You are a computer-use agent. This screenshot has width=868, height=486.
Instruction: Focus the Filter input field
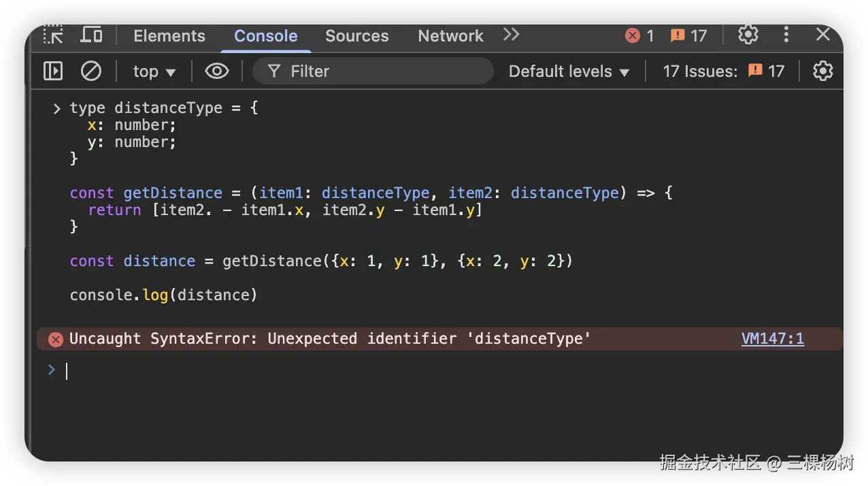[x=373, y=71]
